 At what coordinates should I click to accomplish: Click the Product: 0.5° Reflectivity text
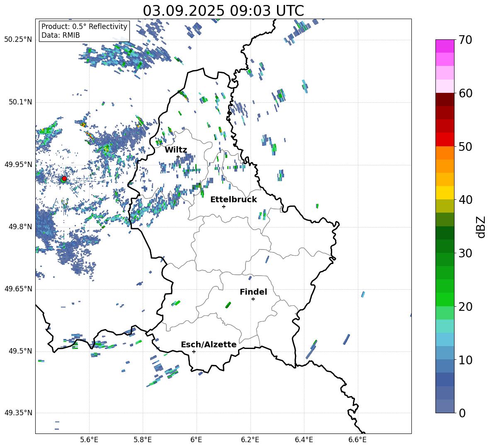pyautogui.click(x=84, y=27)
